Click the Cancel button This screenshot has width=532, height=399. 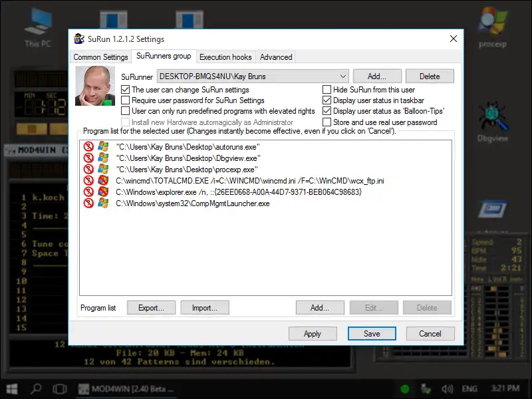[430, 334]
